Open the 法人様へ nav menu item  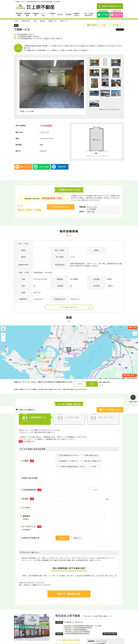60,14
